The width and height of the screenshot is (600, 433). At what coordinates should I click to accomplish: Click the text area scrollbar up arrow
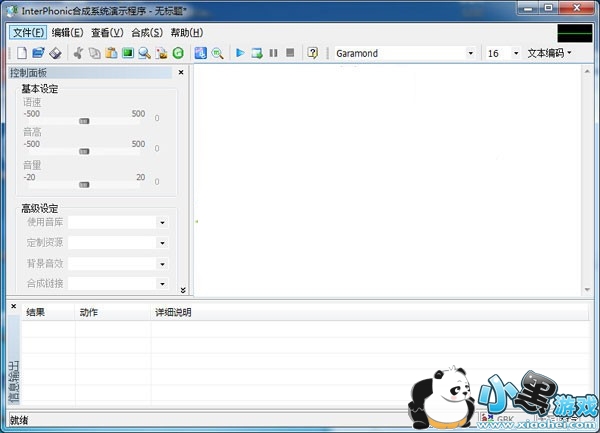pos(587,72)
